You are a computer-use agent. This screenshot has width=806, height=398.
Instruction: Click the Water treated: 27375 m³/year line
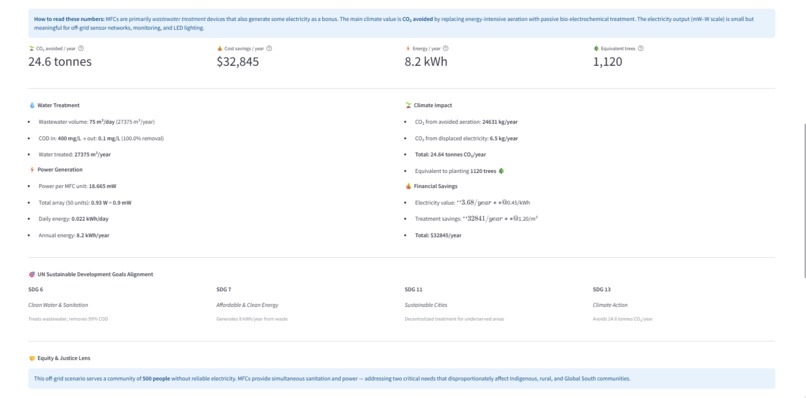click(74, 155)
